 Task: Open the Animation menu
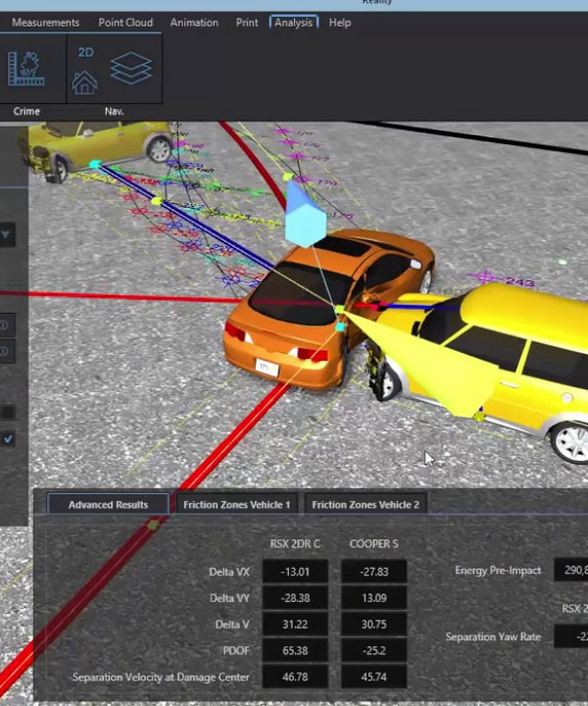[x=196, y=23]
